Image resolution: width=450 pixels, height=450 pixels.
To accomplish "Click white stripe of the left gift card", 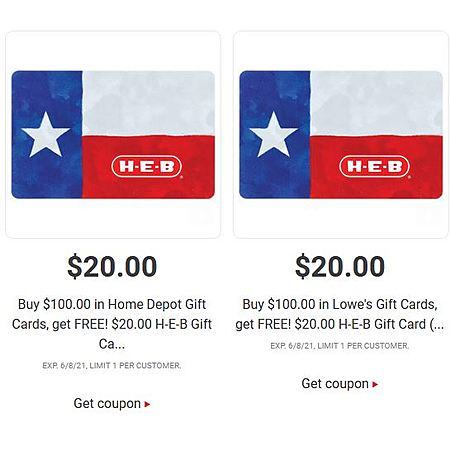I will pos(148,103).
